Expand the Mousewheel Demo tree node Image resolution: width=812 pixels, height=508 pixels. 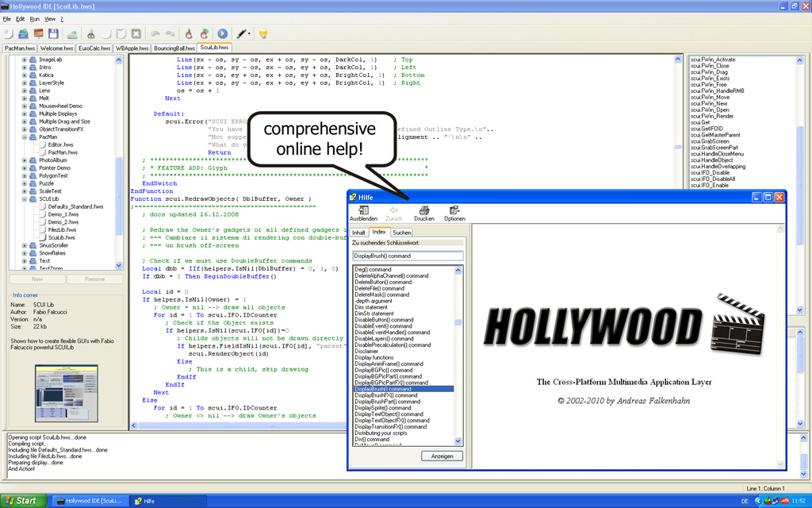24,106
